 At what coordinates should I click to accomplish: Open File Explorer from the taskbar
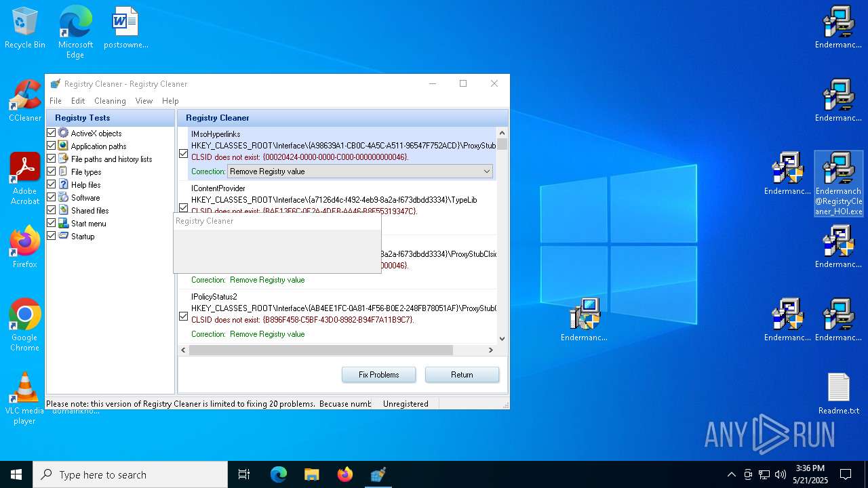[x=311, y=474]
